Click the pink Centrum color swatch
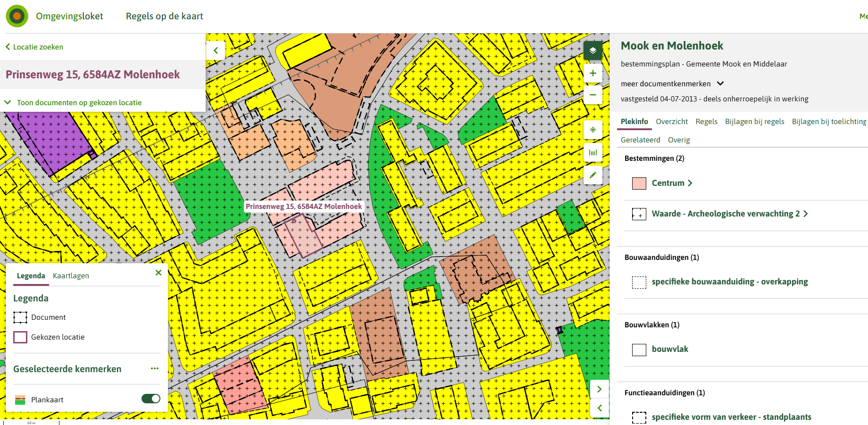 click(x=639, y=183)
